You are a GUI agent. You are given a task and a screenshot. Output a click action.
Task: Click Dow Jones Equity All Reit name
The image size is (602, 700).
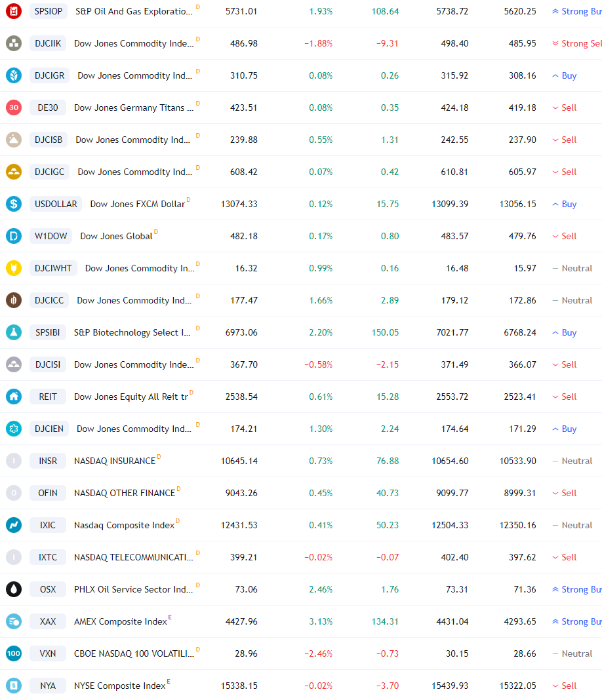coord(131,397)
